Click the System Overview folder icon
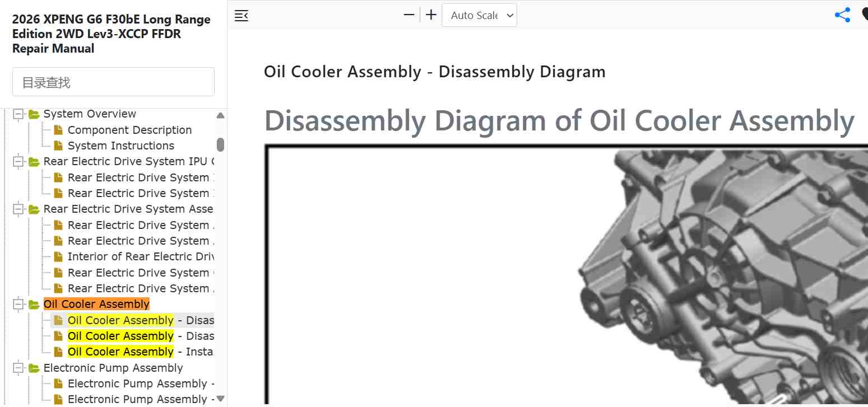This screenshot has width=868, height=407. tap(34, 114)
